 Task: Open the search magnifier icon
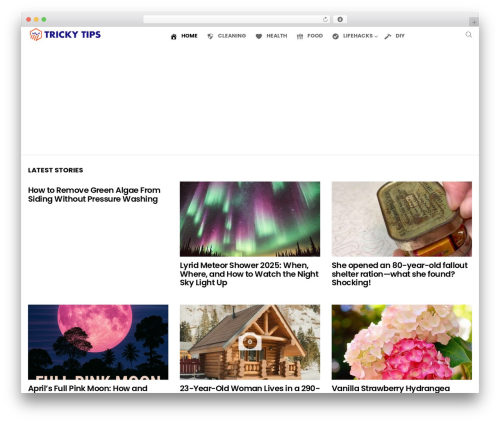pos(469,35)
